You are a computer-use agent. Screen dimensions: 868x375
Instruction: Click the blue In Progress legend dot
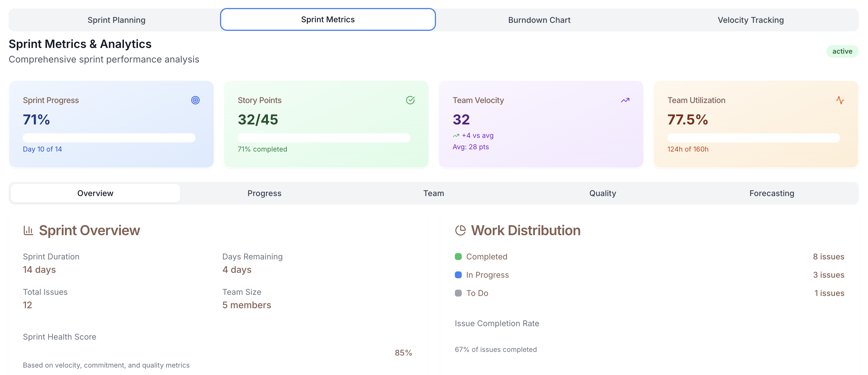[x=458, y=275]
